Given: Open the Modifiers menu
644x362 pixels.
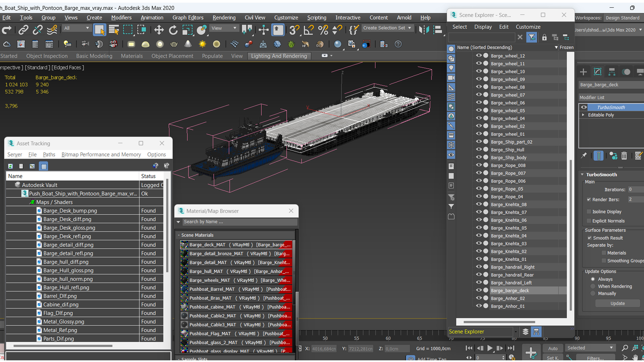Looking at the screenshot, I should (121, 18).
